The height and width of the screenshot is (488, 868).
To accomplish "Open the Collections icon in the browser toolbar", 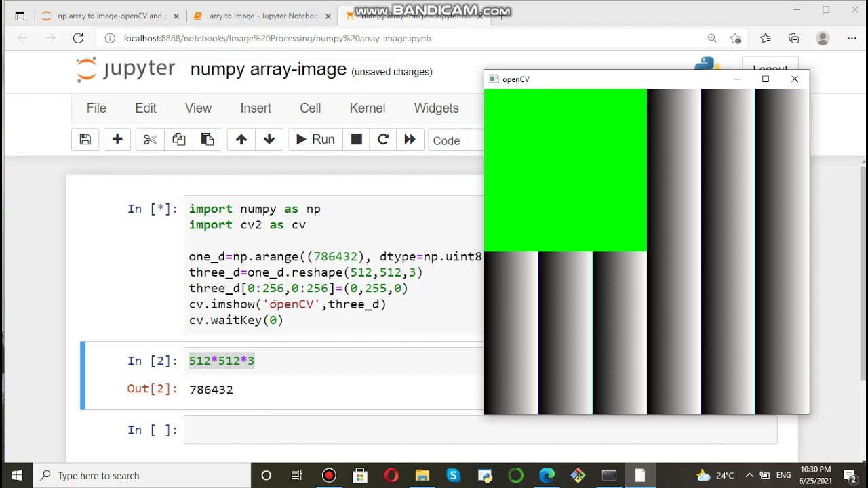I will coord(793,39).
